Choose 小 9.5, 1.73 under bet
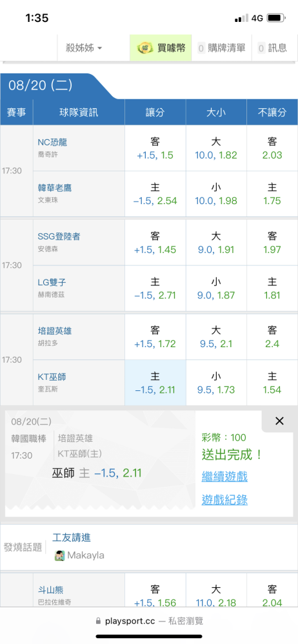Screen dimensions: 298x644 pos(216,383)
